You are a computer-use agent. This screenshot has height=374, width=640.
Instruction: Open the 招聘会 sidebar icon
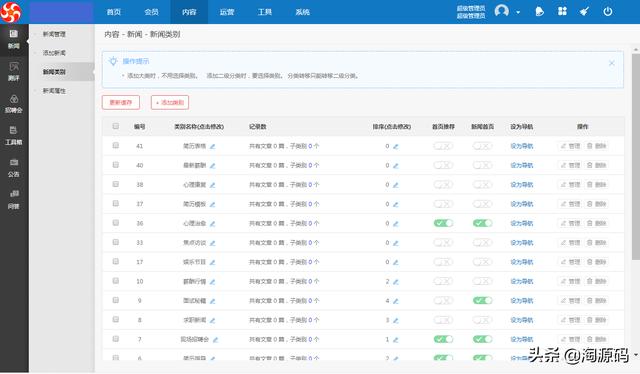[x=14, y=104]
